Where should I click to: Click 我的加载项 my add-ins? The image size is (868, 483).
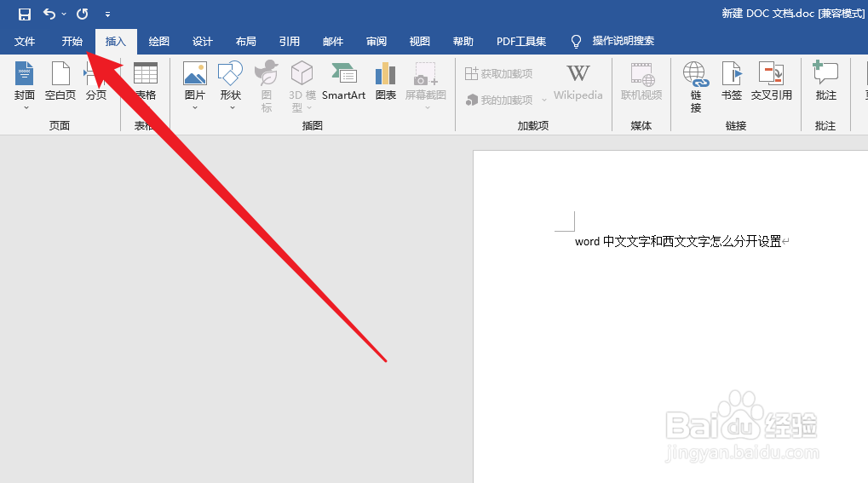click(x=499, y=101)
